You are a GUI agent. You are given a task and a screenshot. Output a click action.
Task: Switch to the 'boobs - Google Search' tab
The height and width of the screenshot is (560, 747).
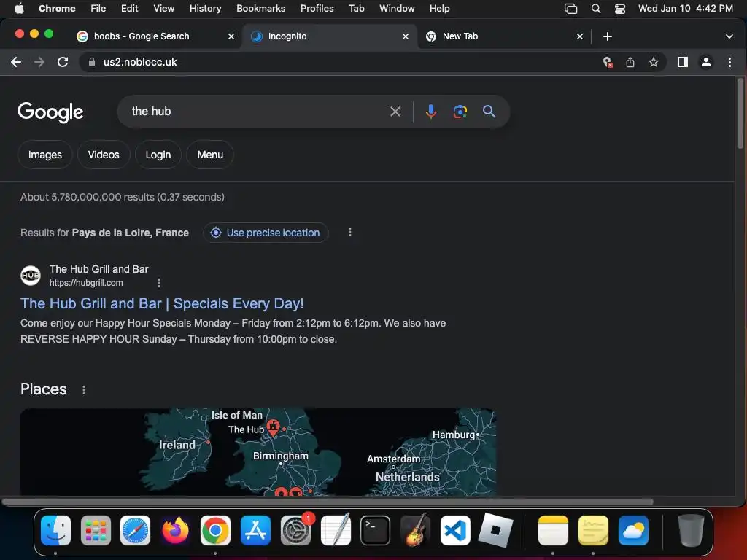click(x=155, y=36)
